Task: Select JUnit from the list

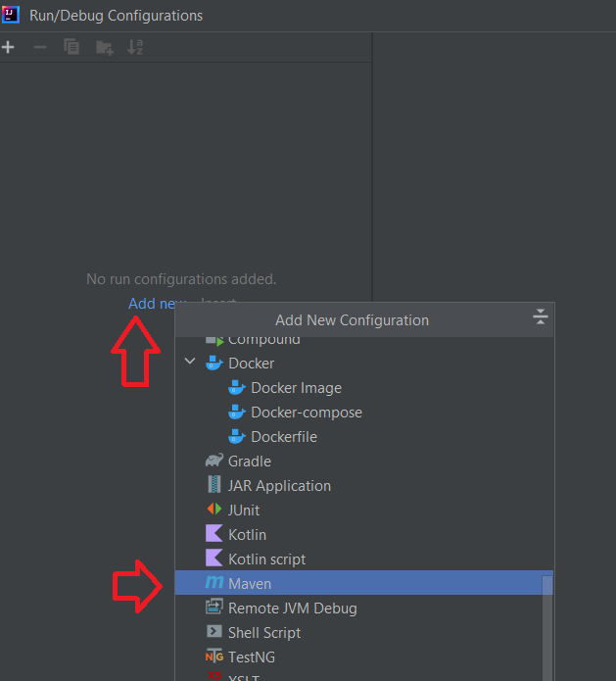Action: pos(364,510)
